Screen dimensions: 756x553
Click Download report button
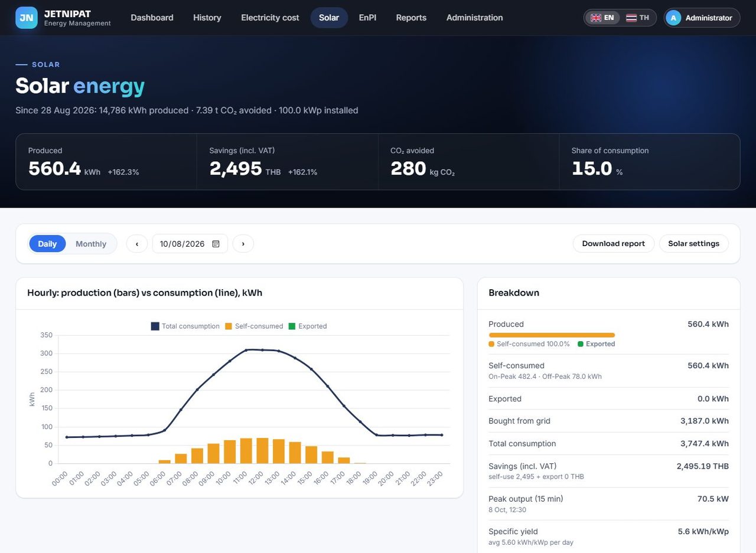click(613, 244)
